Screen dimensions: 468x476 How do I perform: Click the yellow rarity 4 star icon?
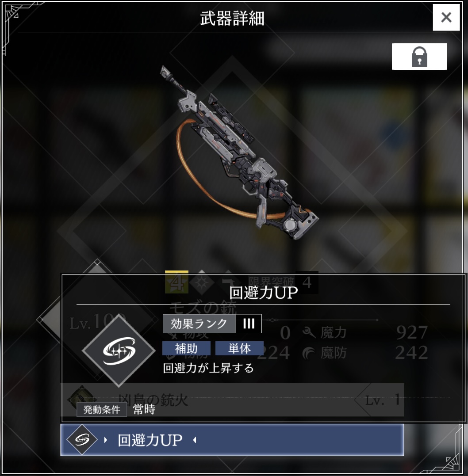click(x=176, y=282)
